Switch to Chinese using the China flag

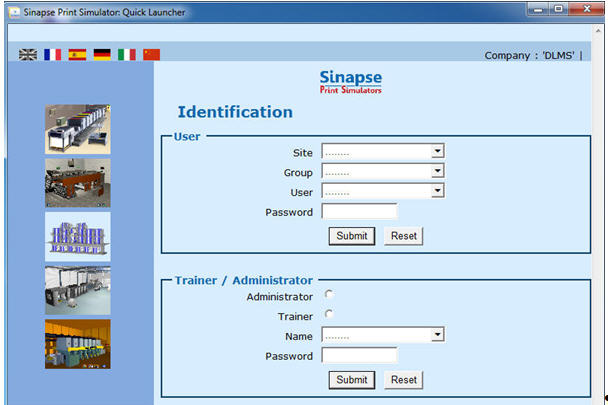click(152, 55)
